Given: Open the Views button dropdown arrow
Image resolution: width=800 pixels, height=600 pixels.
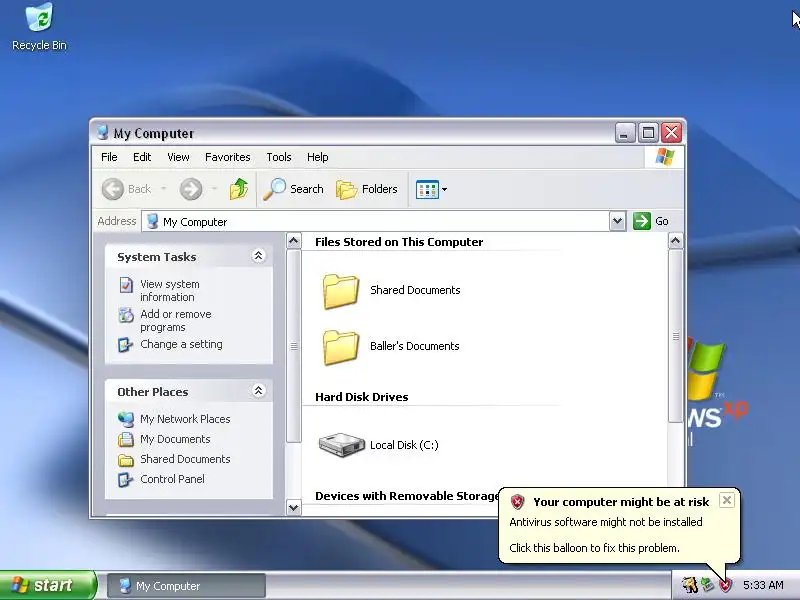Looking at the screenshot, I should click(x=444, y=189).
